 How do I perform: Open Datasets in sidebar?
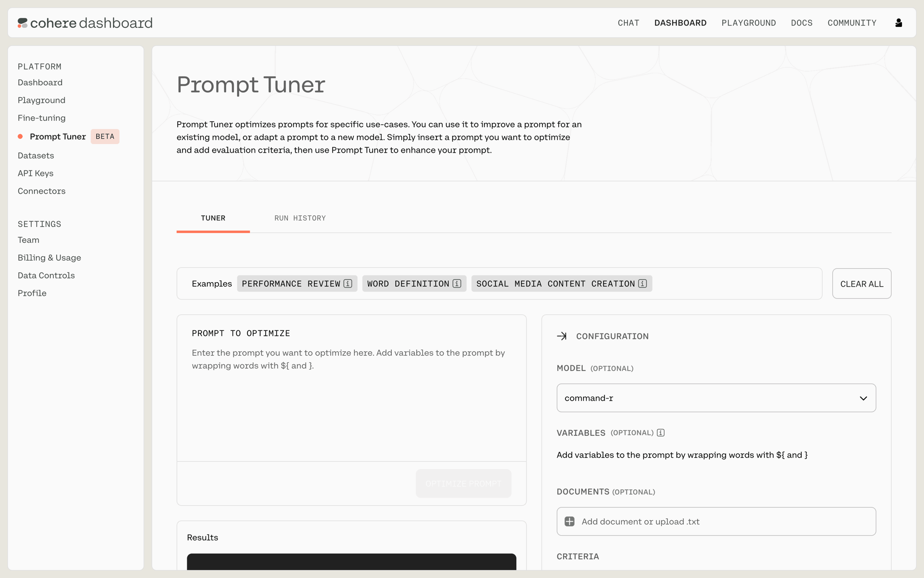tap(36, 156)
